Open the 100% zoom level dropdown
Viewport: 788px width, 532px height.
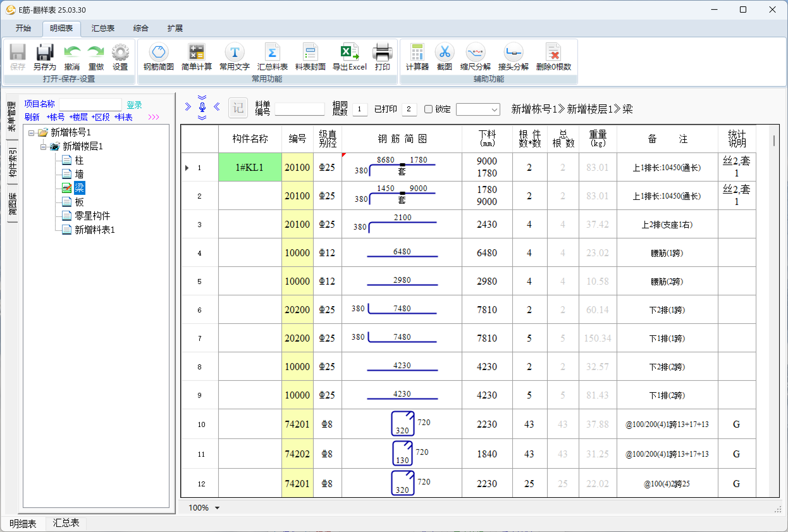click(217, 508)
